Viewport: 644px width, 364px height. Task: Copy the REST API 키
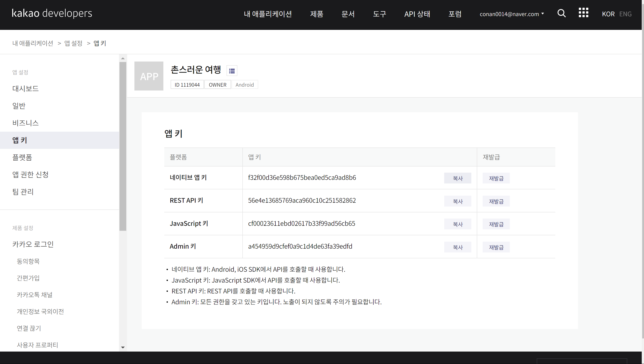point(458,201)
